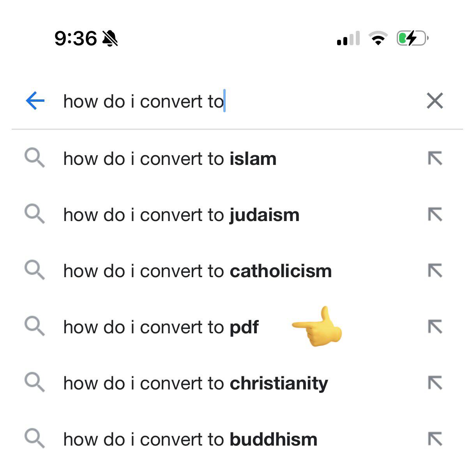Tap magnifier icon beside catholicism suggestion
Screen dimensions: 470x476
click(34, 271)
